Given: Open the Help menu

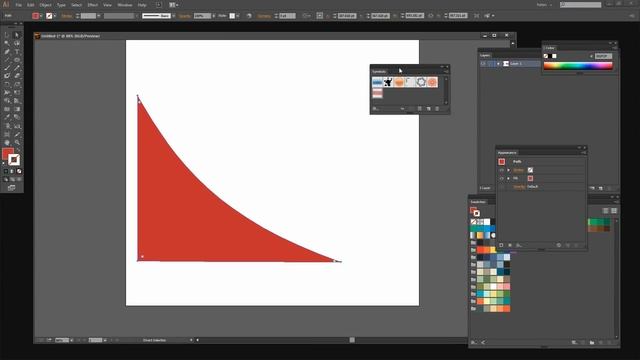Looking at the screenshot, I should click(x=142, y=5).
